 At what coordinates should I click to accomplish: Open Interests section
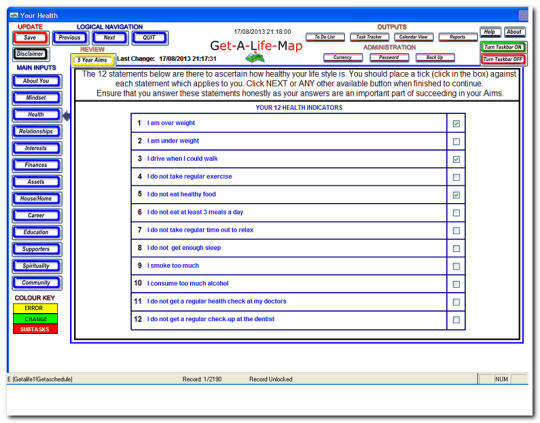[x=37, y=148]
